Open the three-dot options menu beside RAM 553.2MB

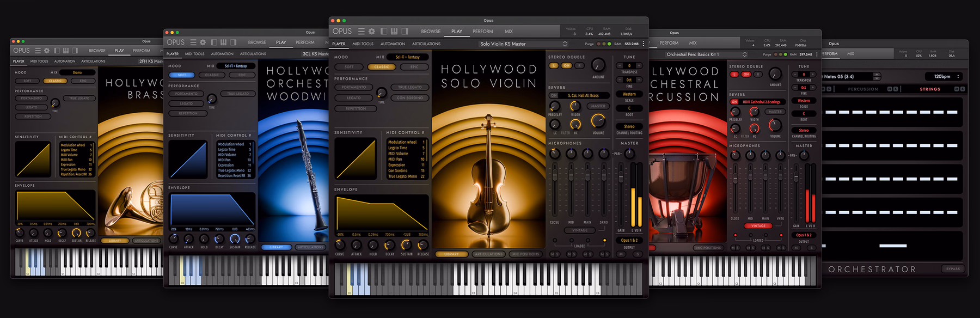click(x=644, y=44)
